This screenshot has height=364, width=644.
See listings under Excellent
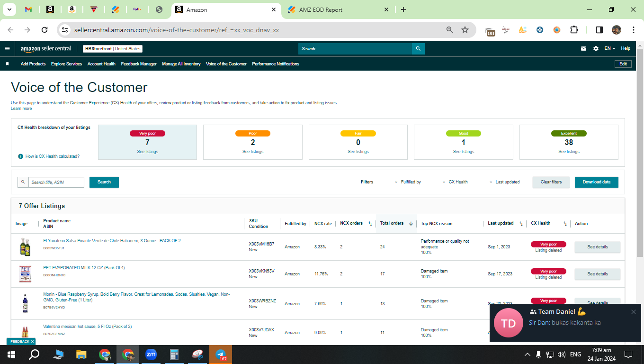point(569,152)
